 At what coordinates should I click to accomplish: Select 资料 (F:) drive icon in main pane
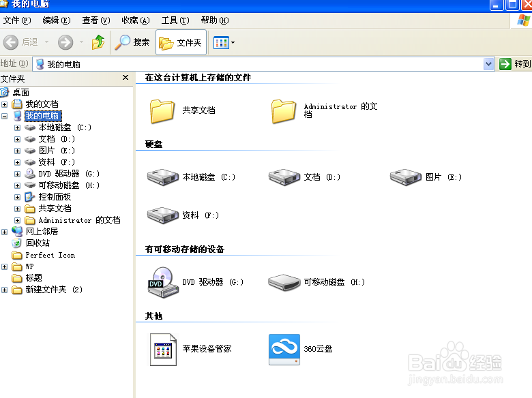163,215
